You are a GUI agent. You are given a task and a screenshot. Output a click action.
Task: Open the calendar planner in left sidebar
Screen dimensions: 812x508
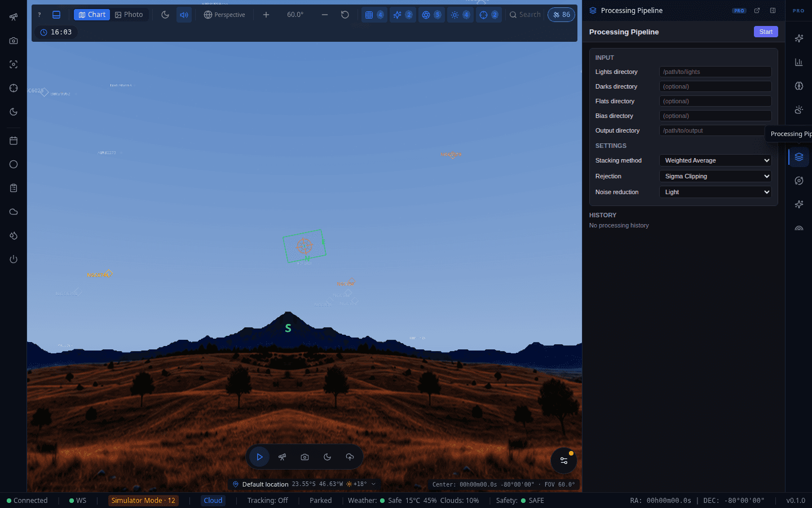coord(14,141)
